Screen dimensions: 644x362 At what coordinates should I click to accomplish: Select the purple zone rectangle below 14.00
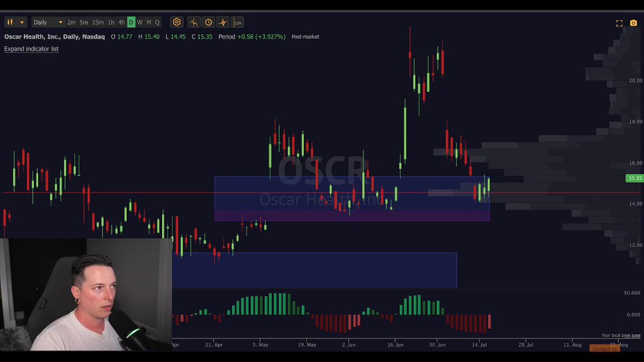pyautogui.click(x=352, y=216)
